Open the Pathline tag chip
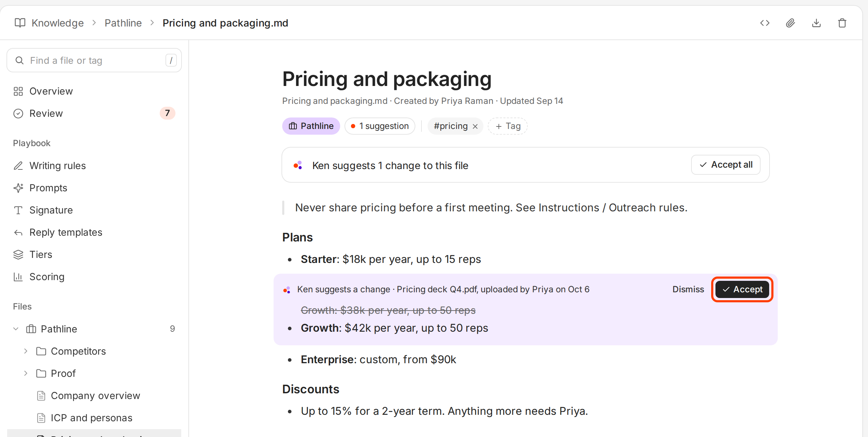Viewport: 868px width, 437px height. (311, 126)
